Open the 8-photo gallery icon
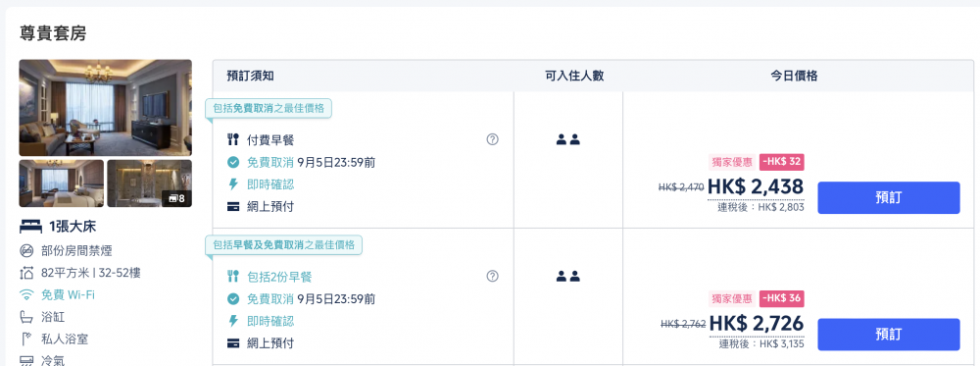The height and width of the screenshot is (366, 980). 173,198
